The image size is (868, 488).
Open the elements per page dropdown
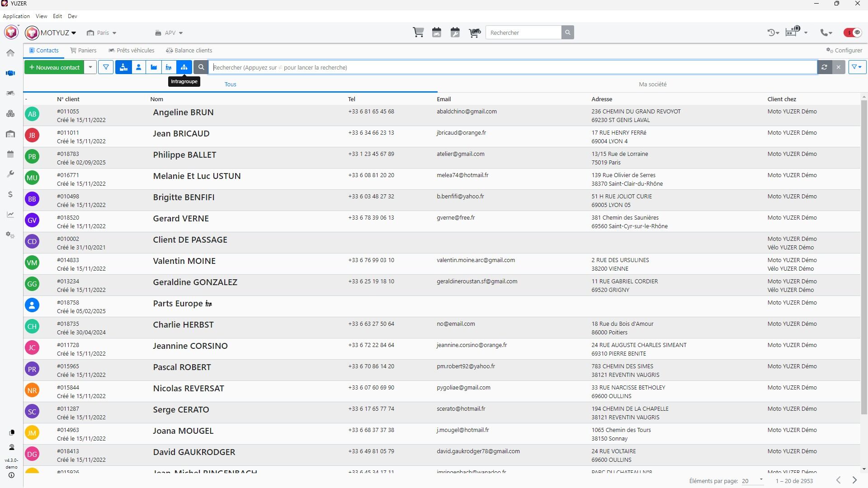(752, 481)
